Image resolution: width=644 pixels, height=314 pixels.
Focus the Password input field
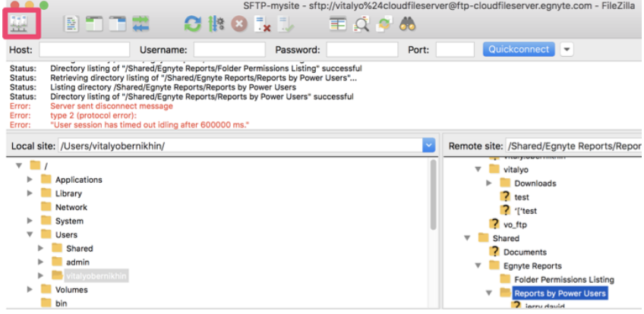click(362, 49)
